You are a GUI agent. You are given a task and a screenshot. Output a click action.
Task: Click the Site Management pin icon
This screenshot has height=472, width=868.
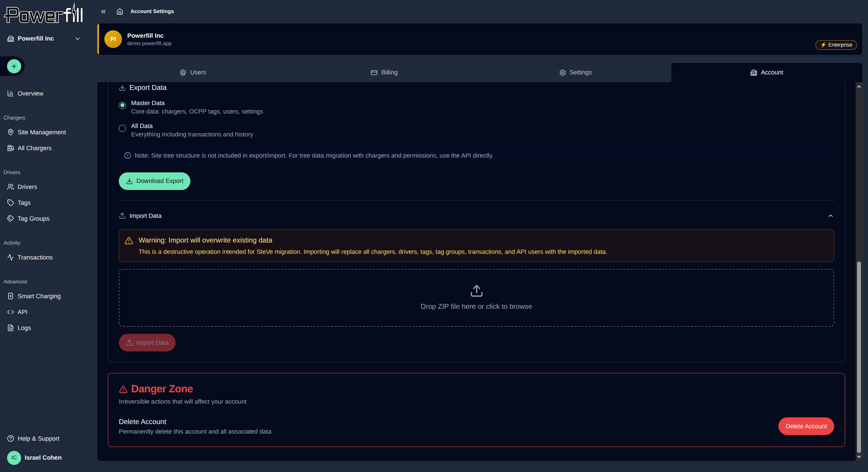coord(11,132)
